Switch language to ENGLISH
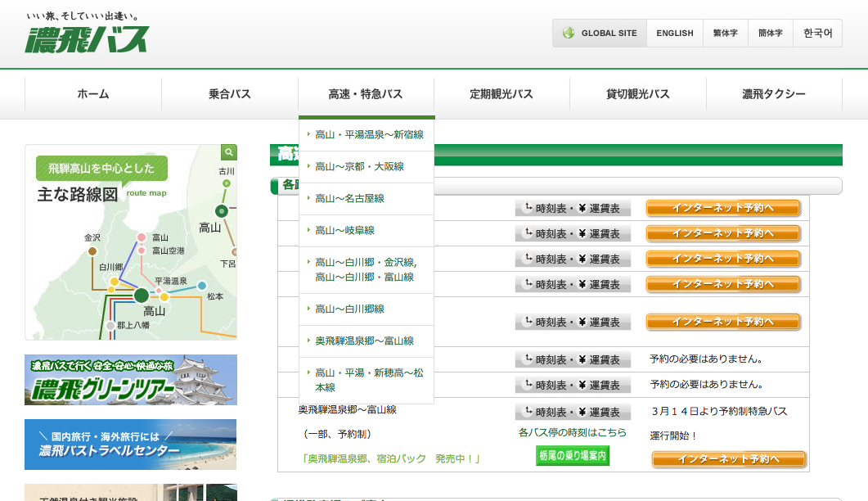The image size is (868, 501). coord(675,34)
